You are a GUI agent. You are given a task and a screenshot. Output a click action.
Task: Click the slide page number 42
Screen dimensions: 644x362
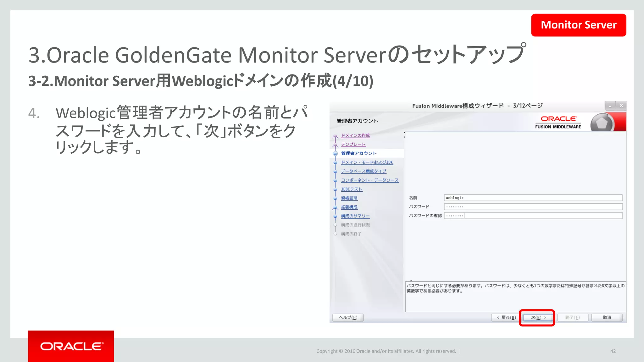pos(613,351)
